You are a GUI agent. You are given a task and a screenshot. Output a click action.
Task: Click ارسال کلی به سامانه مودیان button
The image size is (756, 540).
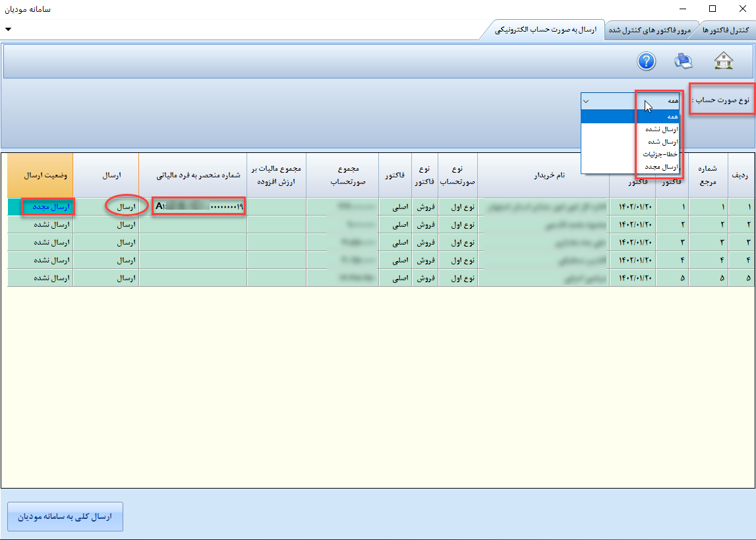(x=65, y=516)
